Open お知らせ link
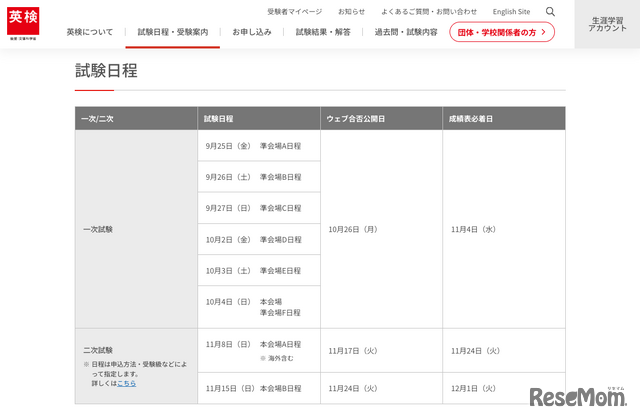Viewport: 640px width, 420px height. (x=351, y=12)
